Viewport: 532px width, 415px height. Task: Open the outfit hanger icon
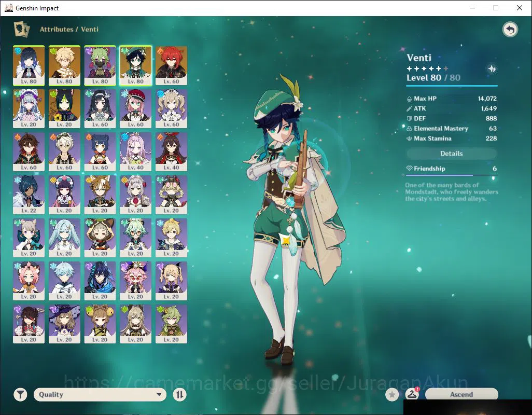412,394
